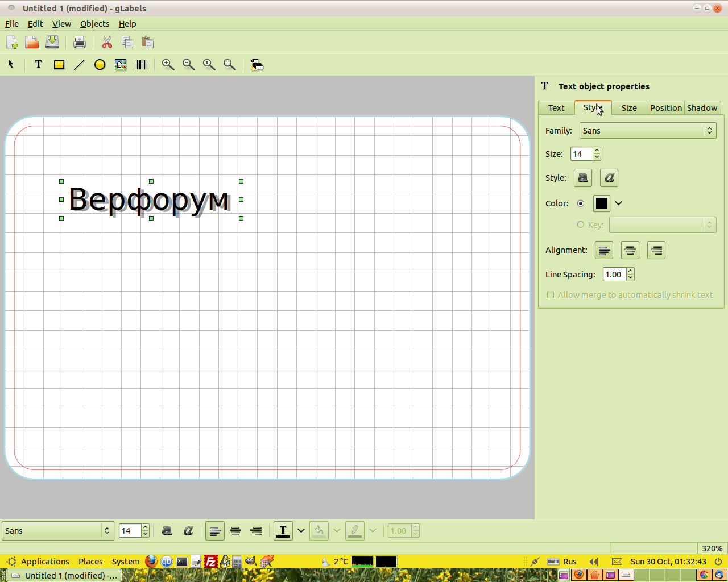Click the Line Spacing input field
The width and height of the screenshot is (728, 582).
click(614, 275)
